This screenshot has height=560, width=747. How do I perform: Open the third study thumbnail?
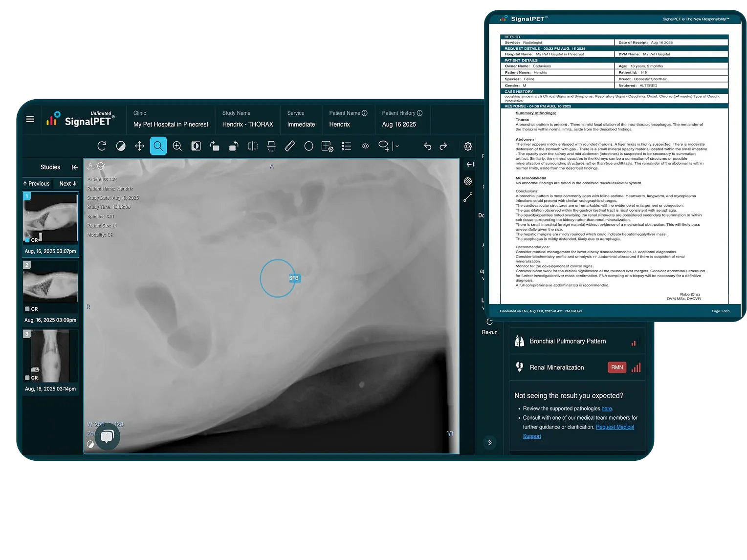click(50, 356)
